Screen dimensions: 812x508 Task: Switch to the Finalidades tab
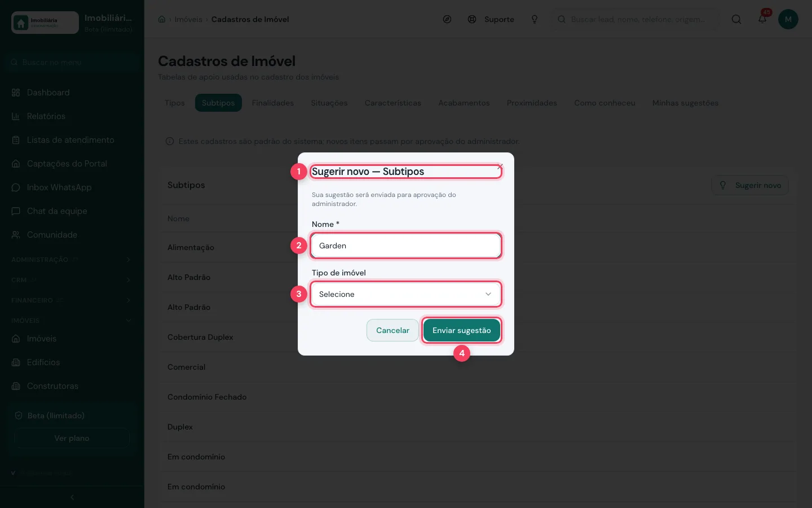click(273, 103)
